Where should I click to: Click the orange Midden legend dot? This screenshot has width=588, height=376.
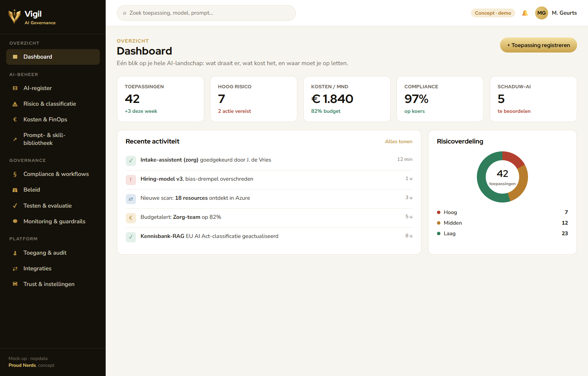439,223
